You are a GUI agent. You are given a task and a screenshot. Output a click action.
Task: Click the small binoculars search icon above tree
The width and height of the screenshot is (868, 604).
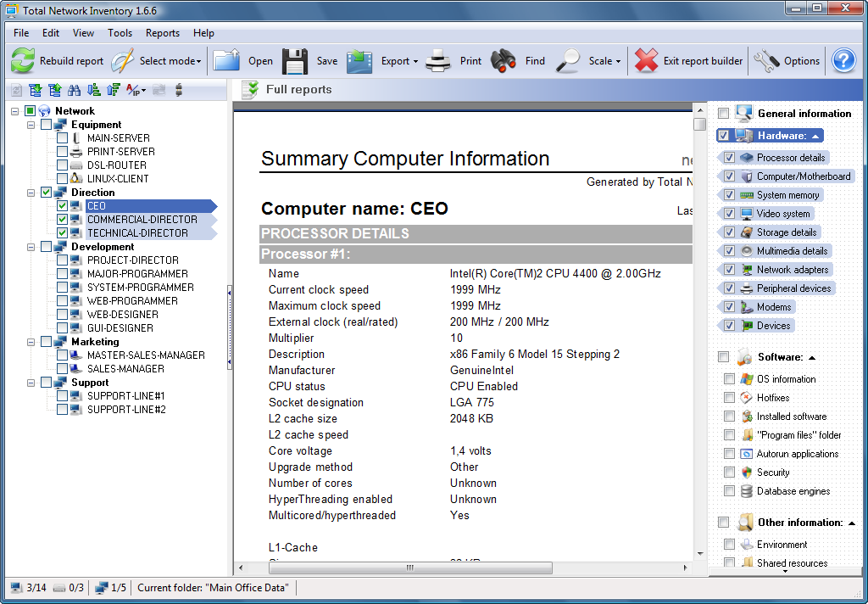tap(75, 90)
